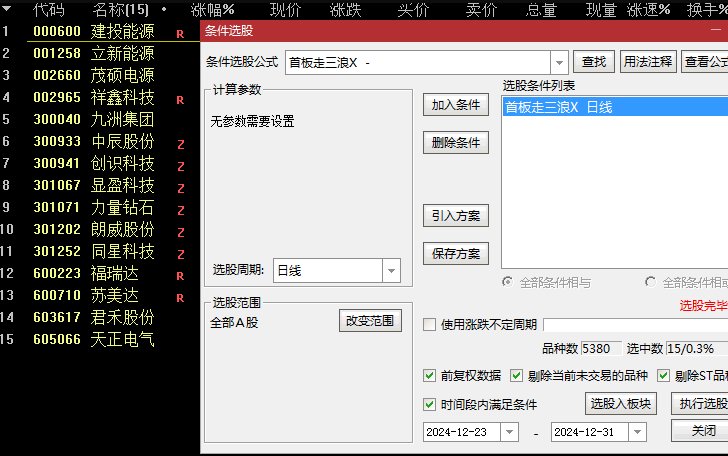Open the 选股周期 日线 dropdown

click(391, 270)
